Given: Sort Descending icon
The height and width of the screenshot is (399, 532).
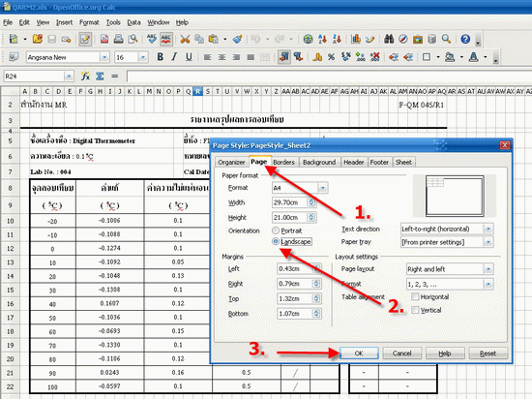Looking at the screenshot, I should pos(337,39).
